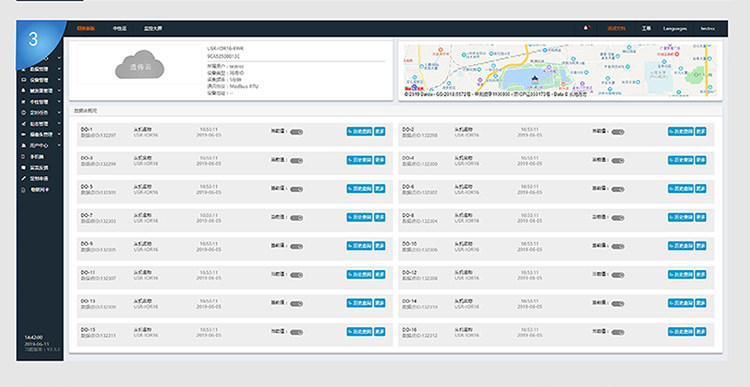Image resolution: width=750 pixels, height=387 pixels.
Task: Toggle the DO-15 current value switch
Action: 297,332
